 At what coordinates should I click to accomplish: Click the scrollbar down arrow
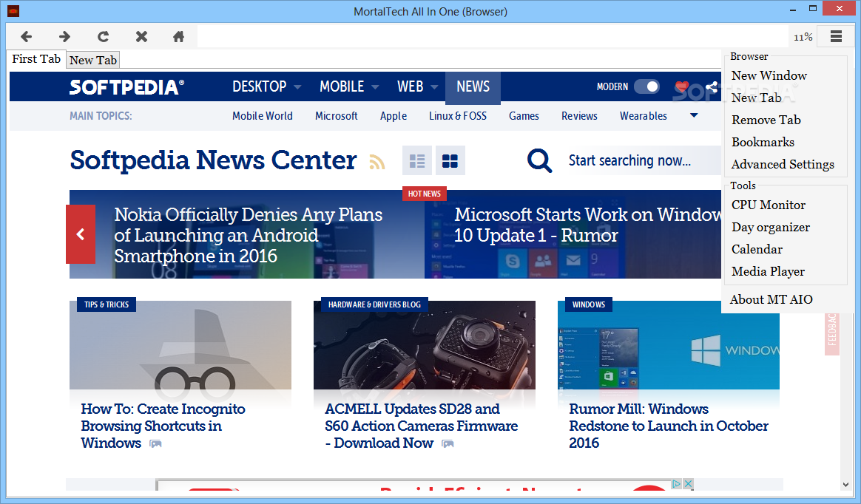(x=845, y=484)
